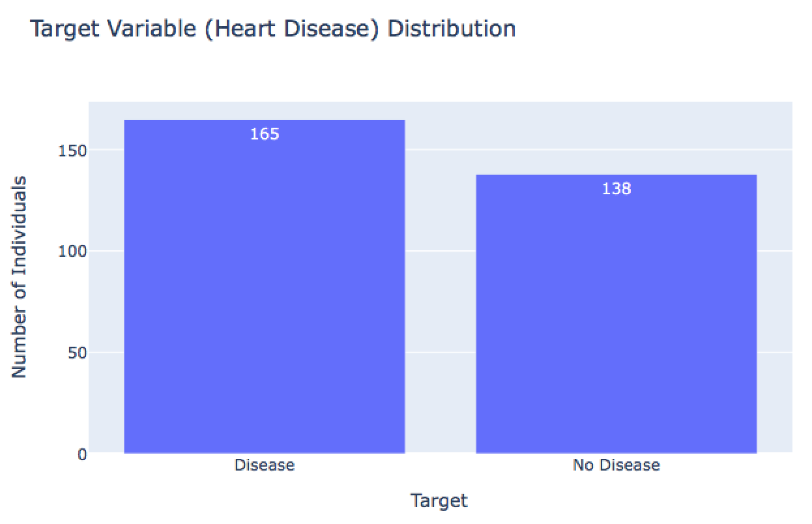Click the 150 tick on the y-axis
Image resolution: width=812 pixels, height=524 pixels.
(74, 151)
